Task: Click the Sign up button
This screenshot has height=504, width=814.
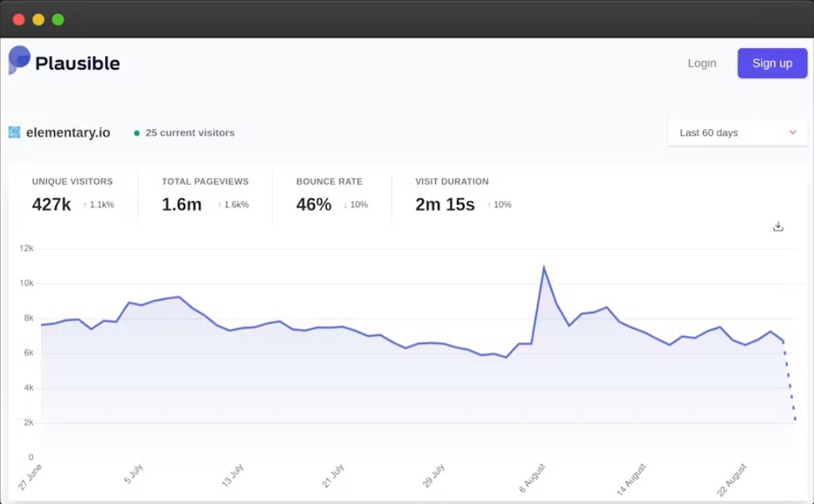Action: [x=772, y=63]
